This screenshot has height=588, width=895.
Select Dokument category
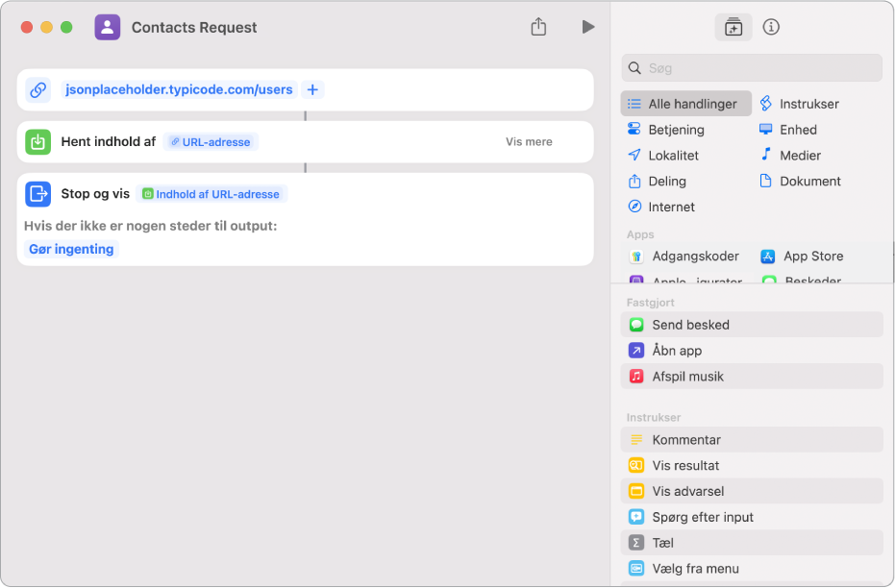pos(800,181)
